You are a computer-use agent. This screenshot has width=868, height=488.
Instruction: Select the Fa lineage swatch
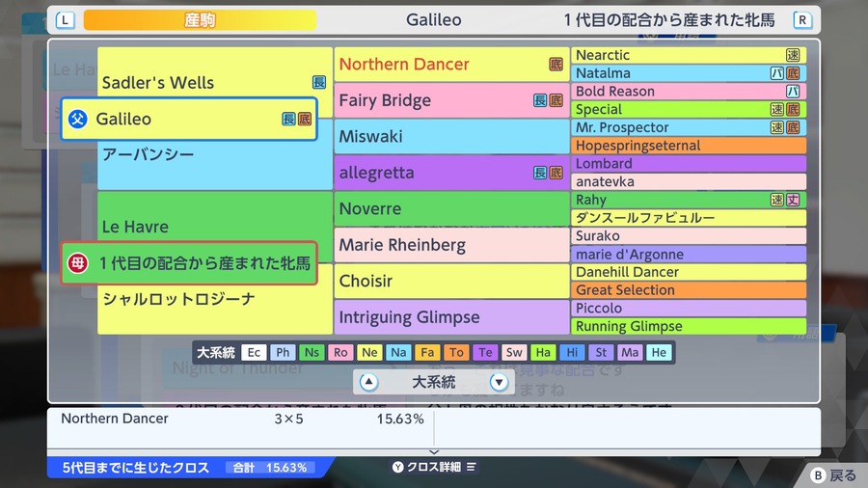(427, 352)
